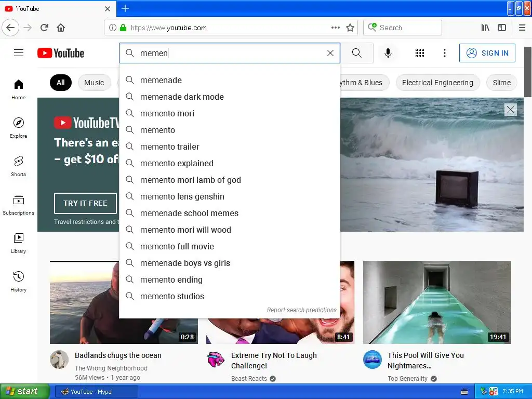The width and height of the screenshot is (532, 399).
Task: Open the browser Library icon
Action: (486, 28)
